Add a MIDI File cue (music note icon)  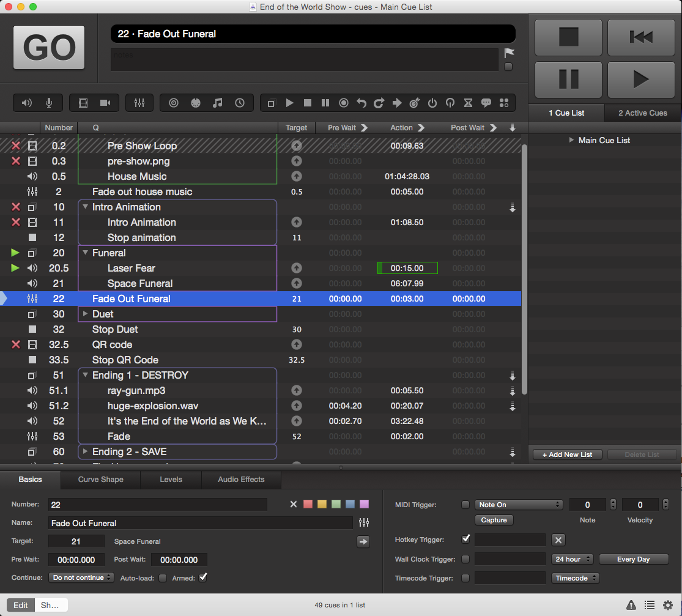tap(218, 103)
